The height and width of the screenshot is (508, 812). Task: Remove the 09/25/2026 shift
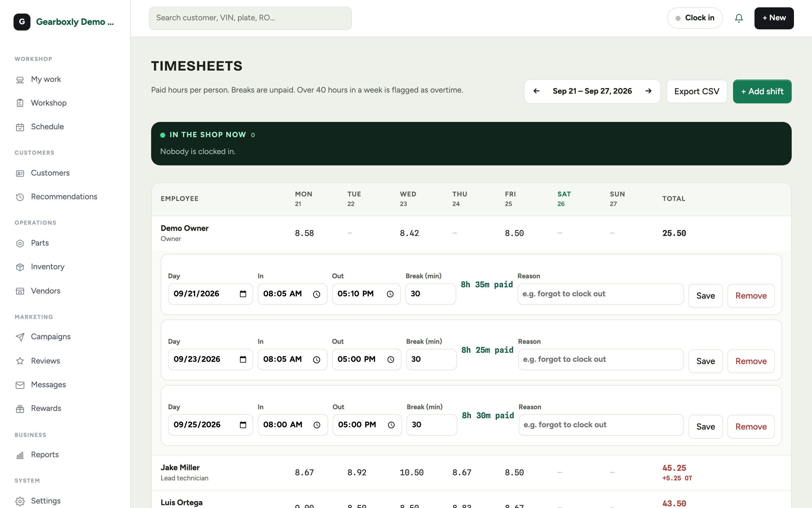(x=751, y=427)
